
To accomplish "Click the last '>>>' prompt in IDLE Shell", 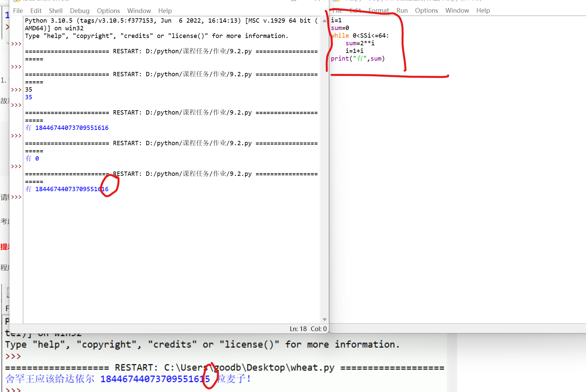I will click(x=16, y=197).
